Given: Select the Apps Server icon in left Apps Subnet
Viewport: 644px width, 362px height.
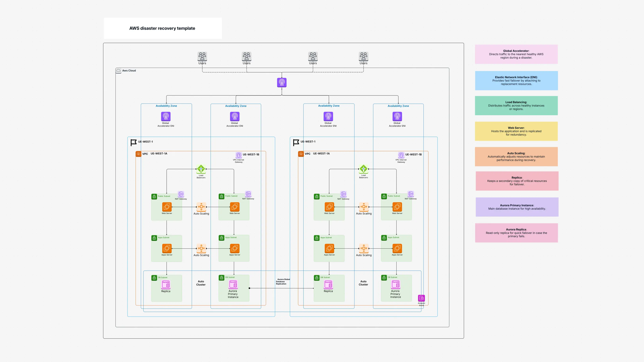Looking at the screenshot, I should [x=167, y=248].
